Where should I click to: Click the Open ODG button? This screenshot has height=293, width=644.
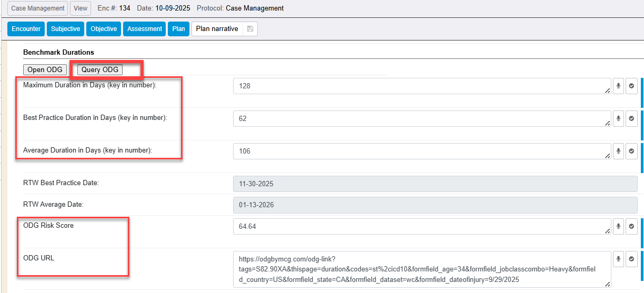[45, 70]
